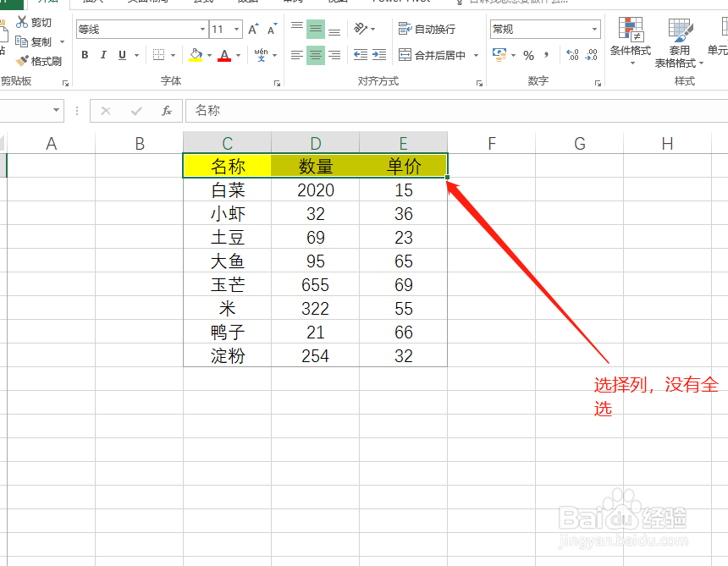Apply percent style

coord(528,55)
